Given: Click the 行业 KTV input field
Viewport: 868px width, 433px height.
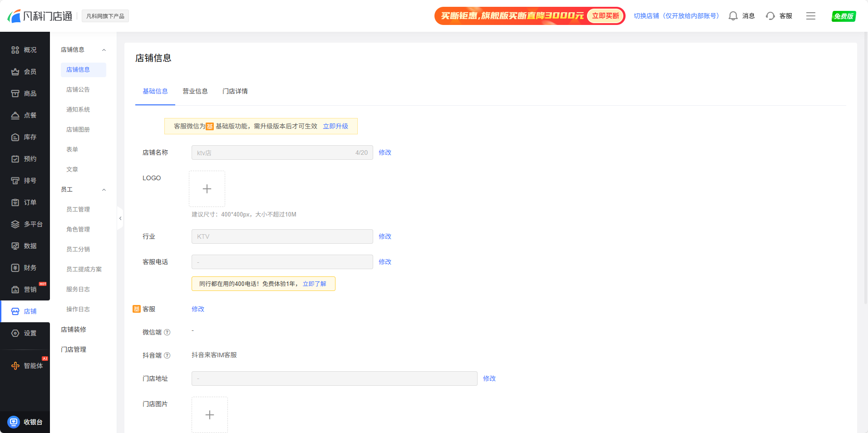Looking at the screenshot, I should pyautogui.click(x=282, y=236).
